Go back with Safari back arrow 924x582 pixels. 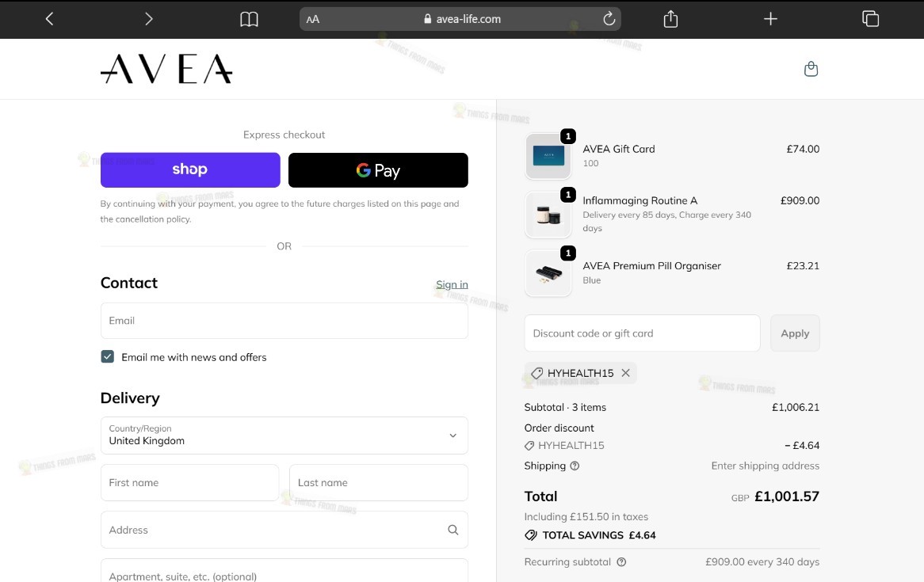pos(49,19)
